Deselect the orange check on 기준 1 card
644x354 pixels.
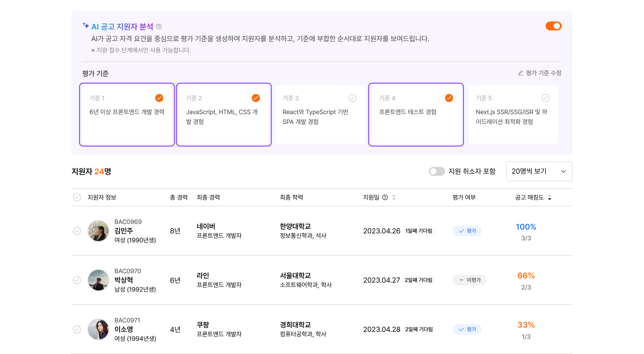[x=159, y=98]
